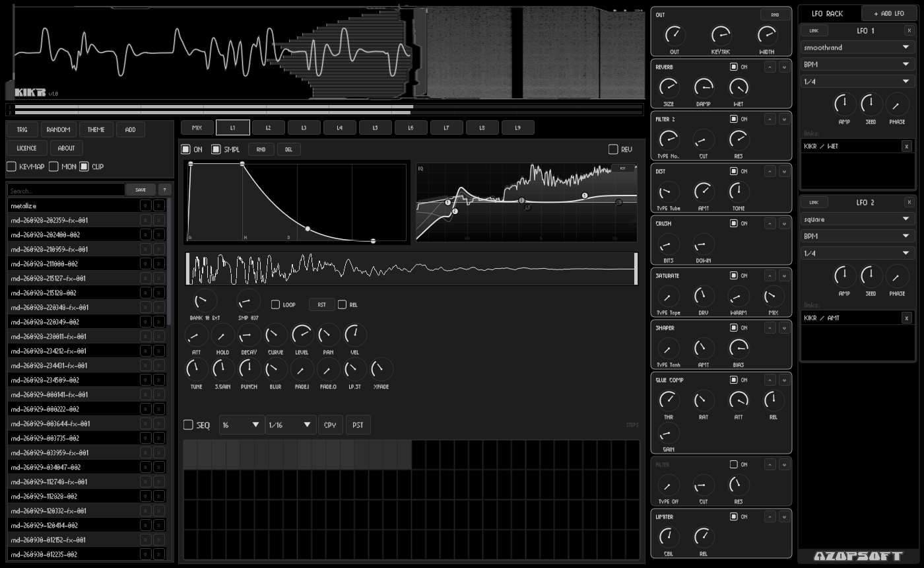Click the layer LEVEL knob
Image resolution: width=924 pixels, height=568 pixels.
(x=302, y=335)
